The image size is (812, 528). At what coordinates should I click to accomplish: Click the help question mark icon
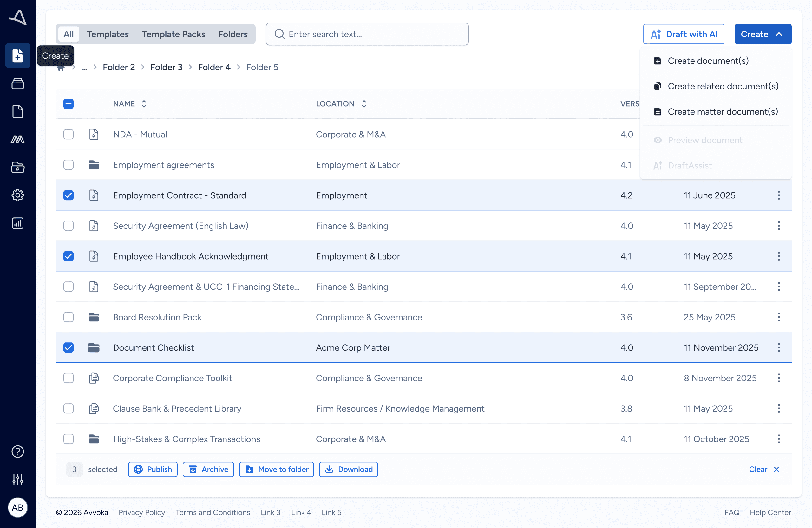(x=18, y=452)
